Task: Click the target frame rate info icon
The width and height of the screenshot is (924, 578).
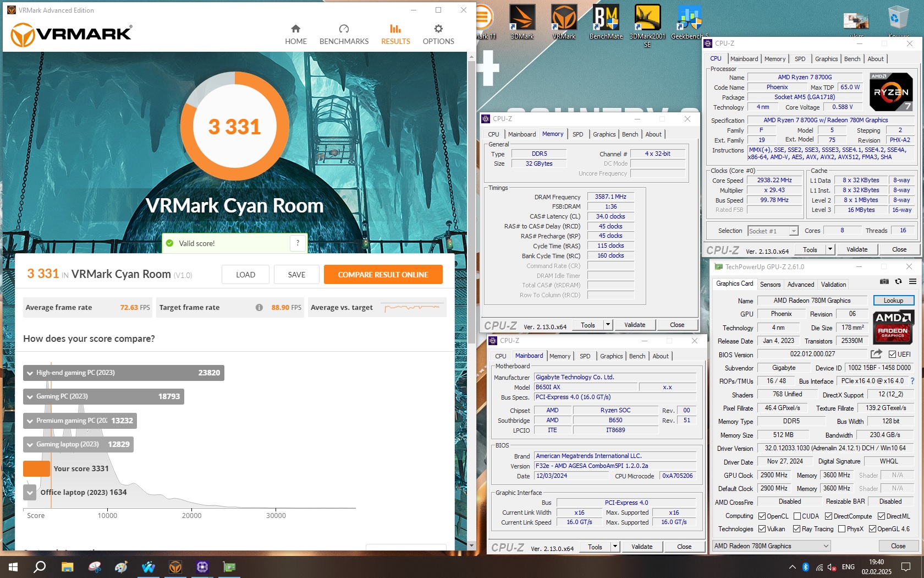Action: [259, 308]
